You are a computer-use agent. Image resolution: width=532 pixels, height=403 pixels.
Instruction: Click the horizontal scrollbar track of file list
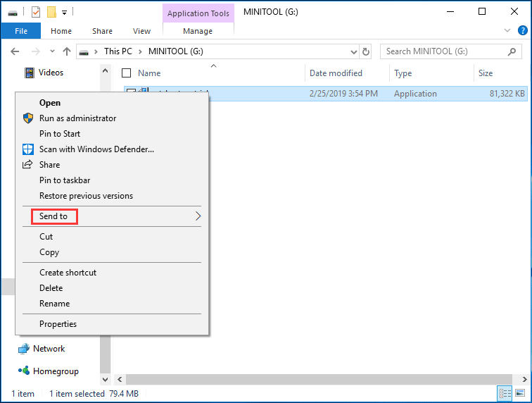[x=319, y=379]
